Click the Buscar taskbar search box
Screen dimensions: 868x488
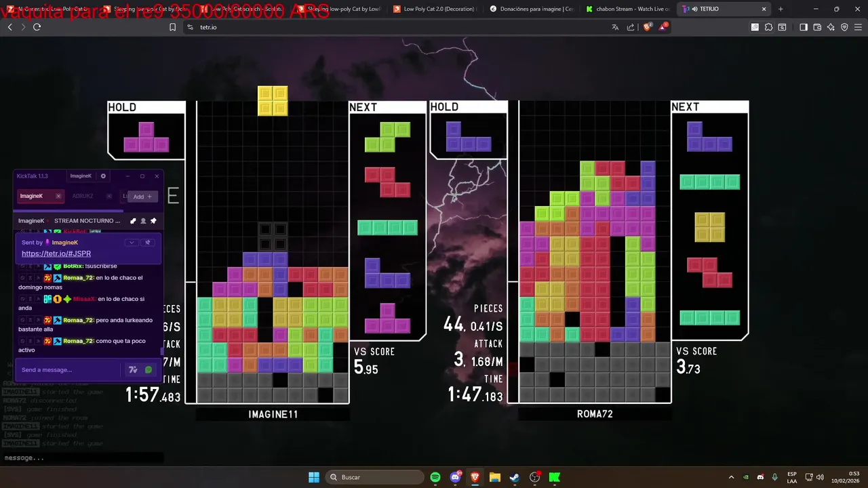coord(375,477)
